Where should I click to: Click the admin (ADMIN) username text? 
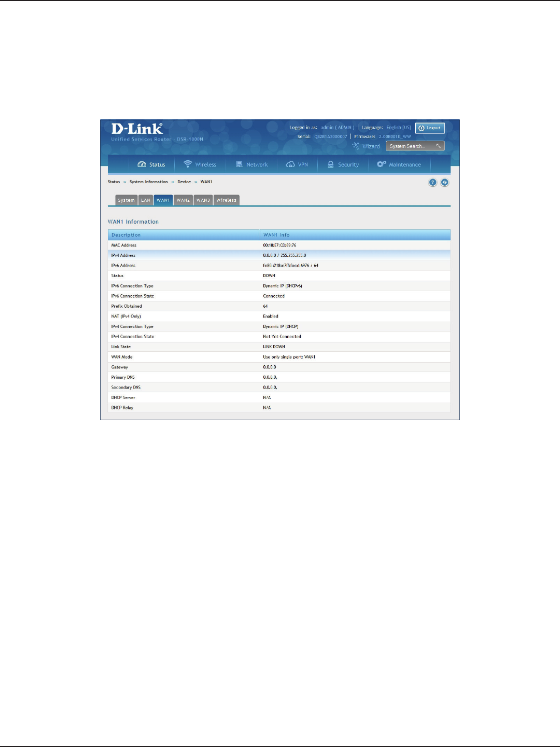(338, 128)
